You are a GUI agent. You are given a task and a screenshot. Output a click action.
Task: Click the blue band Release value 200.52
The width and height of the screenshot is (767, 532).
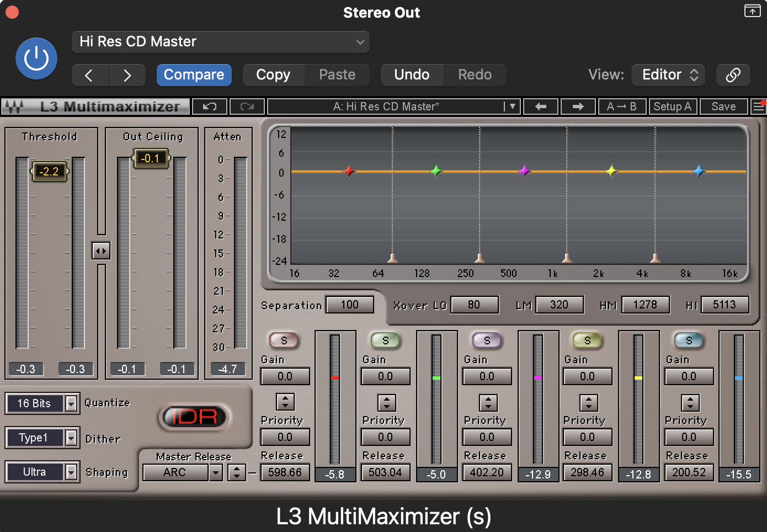click(x=689, y=472)
